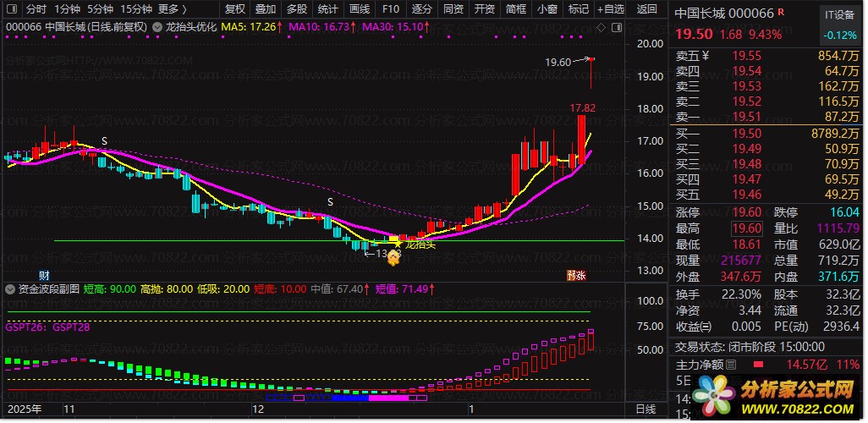Select the 5分钟 timeframe
This screenshot has width=868, height=423.
tap(100, 8)
